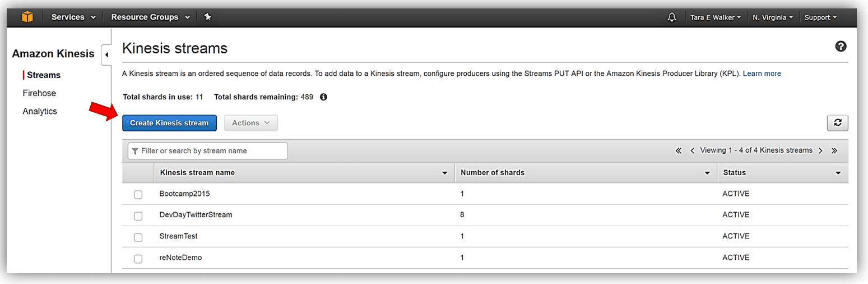Open Analytics in the sidebar

tap(40, 111)
